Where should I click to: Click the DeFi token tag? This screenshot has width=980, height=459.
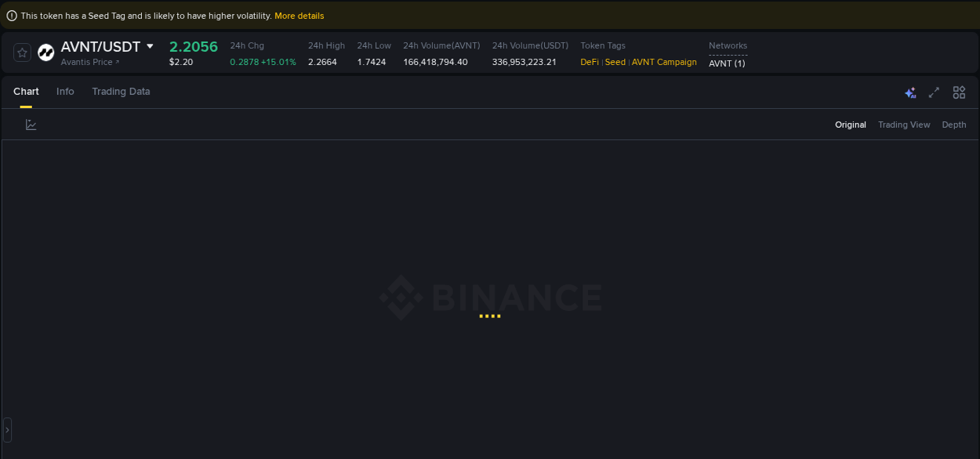589,62
